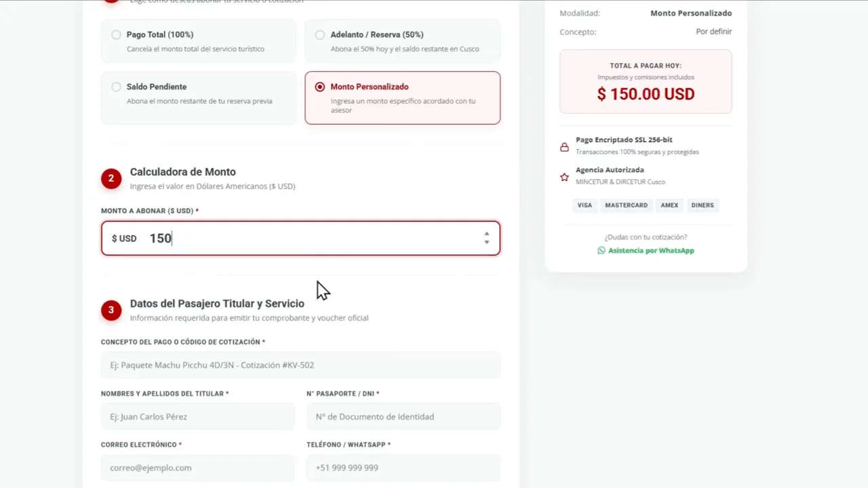The height and width of the screenshot is (488, 868).
Task: Click the "Por definir" concept value
Action: (x=714, y=32)
